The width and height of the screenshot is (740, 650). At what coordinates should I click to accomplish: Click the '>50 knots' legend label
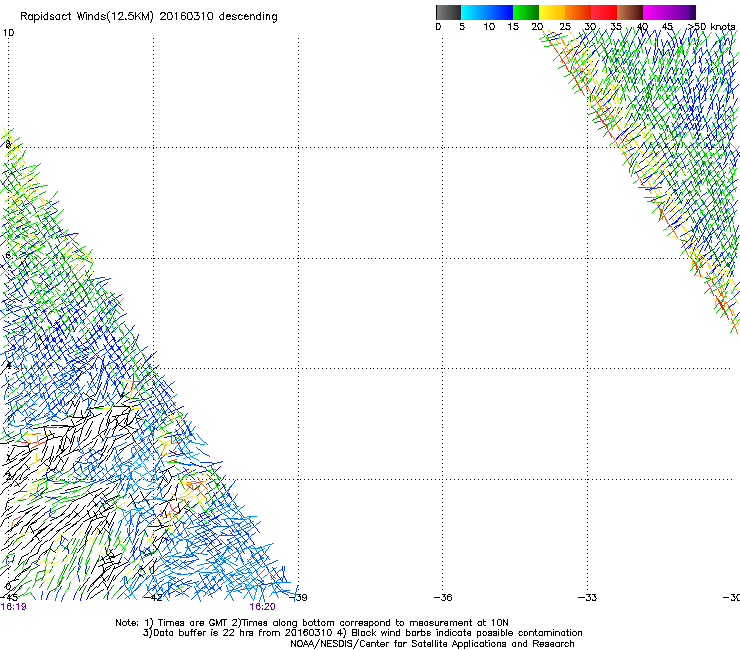click(x=711, y=27)
